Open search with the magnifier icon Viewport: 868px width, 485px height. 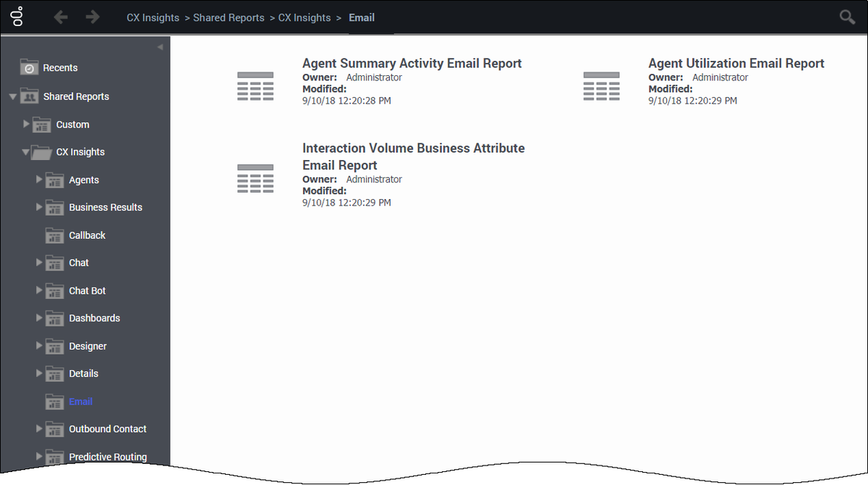point(847,17)
